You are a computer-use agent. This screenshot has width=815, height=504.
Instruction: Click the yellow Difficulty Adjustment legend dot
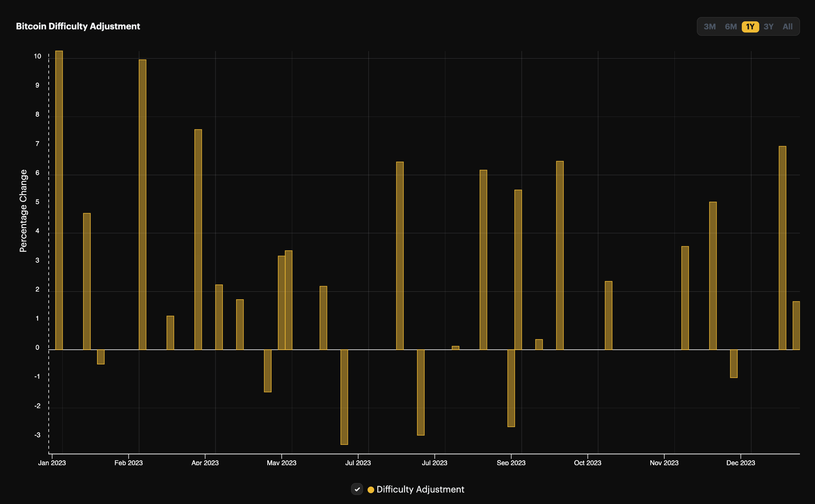(371, 490)
